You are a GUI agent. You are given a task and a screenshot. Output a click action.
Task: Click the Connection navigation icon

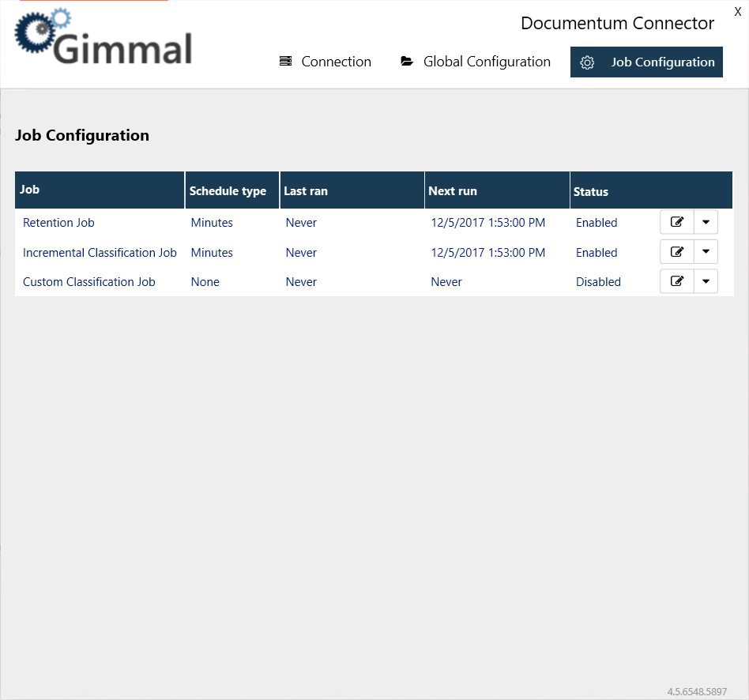285,61
